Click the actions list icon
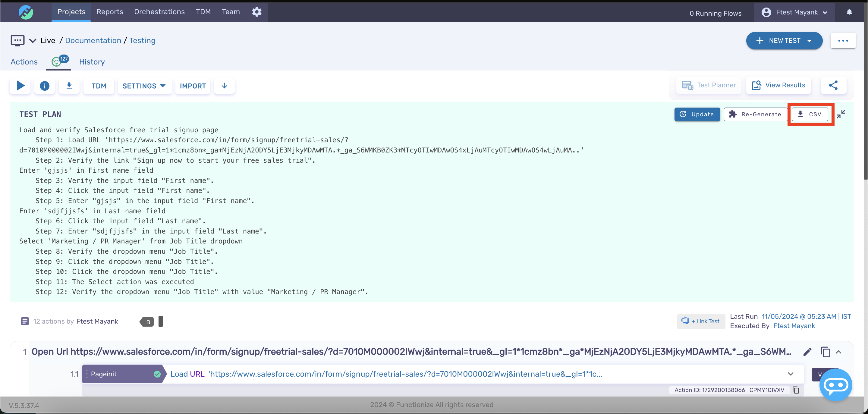This screenshot has width=868, height=414. point(25,321)
